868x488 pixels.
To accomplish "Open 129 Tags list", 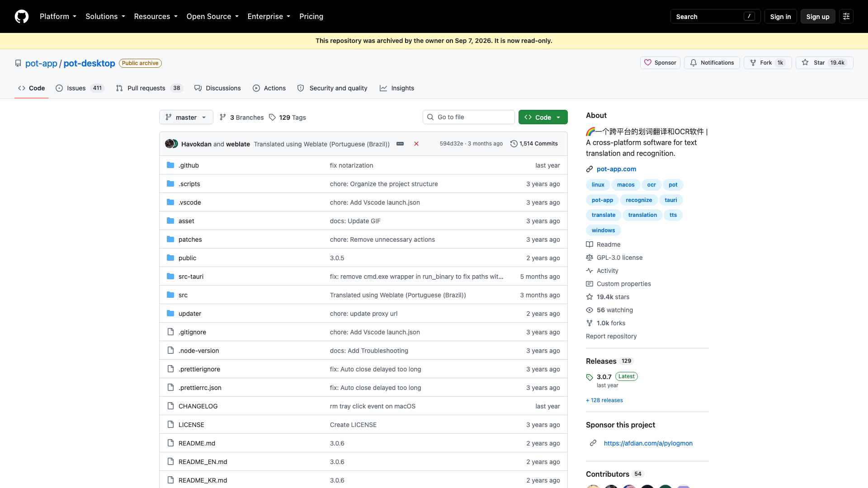I will 288,117.
